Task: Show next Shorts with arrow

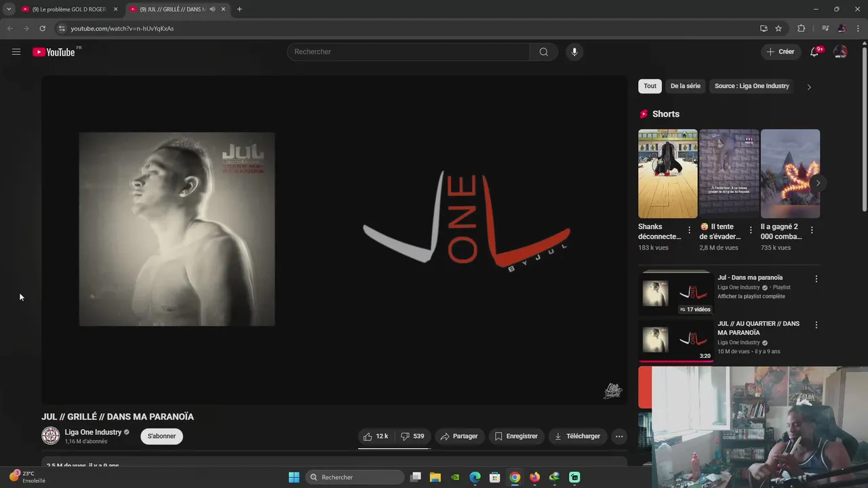Action: point(818,183)
